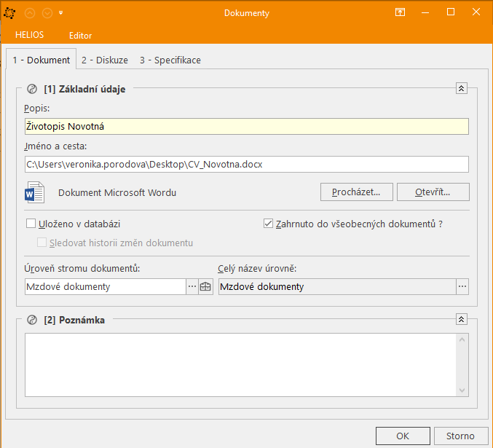Uncheck Zahrnuto do všeobecných dokumentů

(x=268, y=224)
